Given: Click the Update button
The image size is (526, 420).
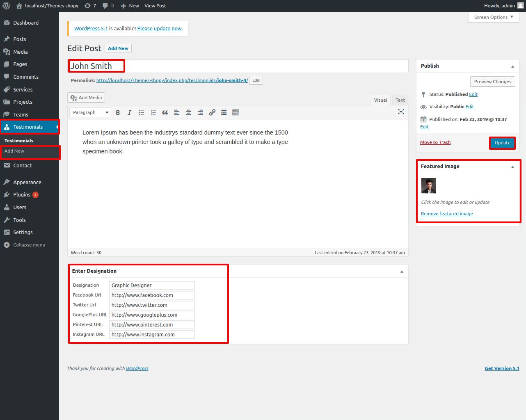Looking at the screenshot, I should point(502,143).
